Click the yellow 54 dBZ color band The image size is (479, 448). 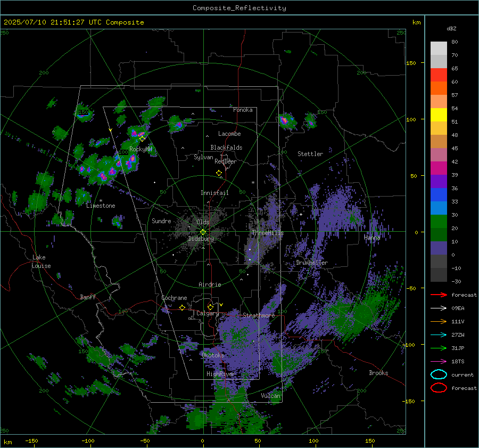[x=439, y=115]
